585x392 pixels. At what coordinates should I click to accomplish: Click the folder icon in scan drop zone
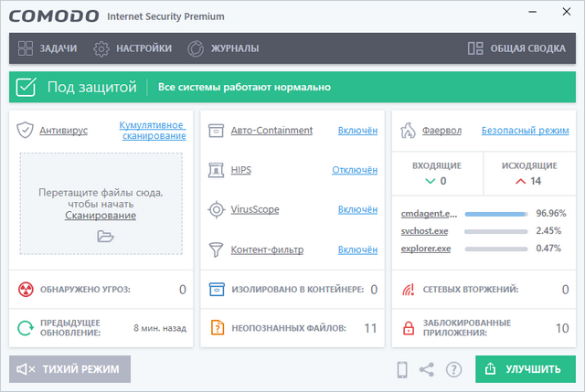pos(105,237)
